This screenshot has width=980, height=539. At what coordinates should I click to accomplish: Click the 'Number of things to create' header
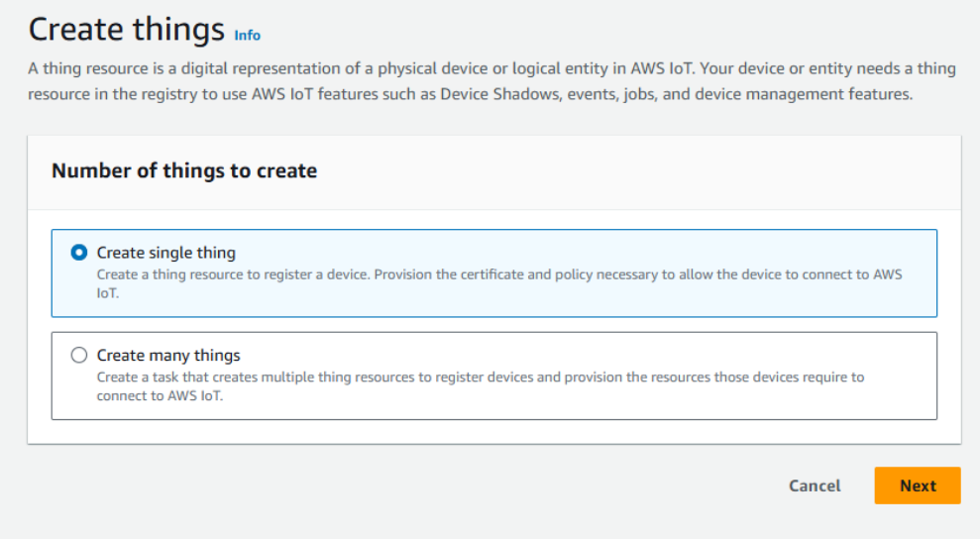tap(184, 170)
